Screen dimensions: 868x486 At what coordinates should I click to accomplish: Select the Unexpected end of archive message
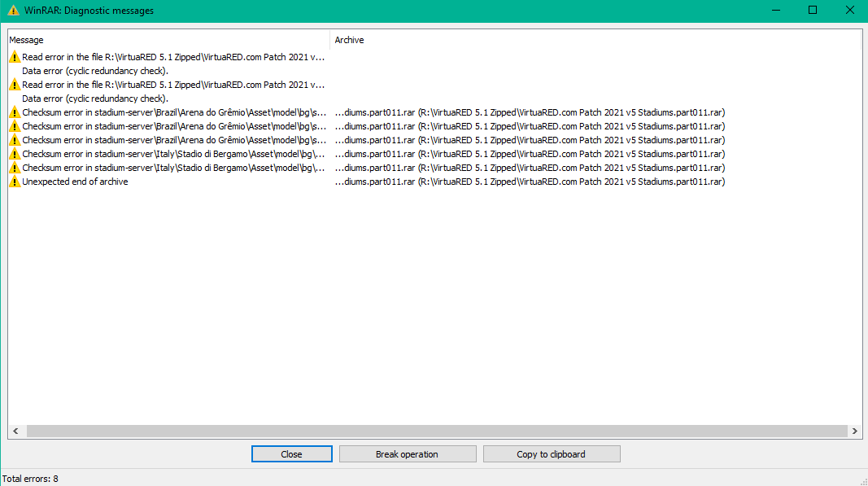pyautogui.click(x=75, y=182)
